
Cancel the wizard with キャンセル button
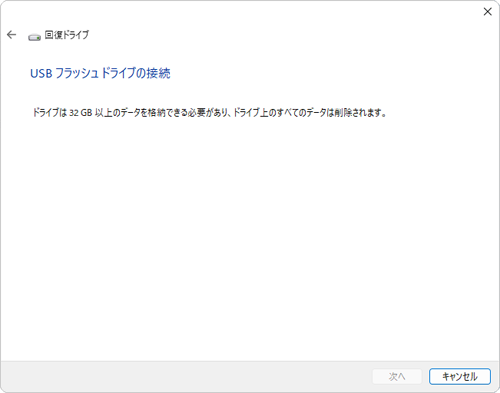coord(460,377)
